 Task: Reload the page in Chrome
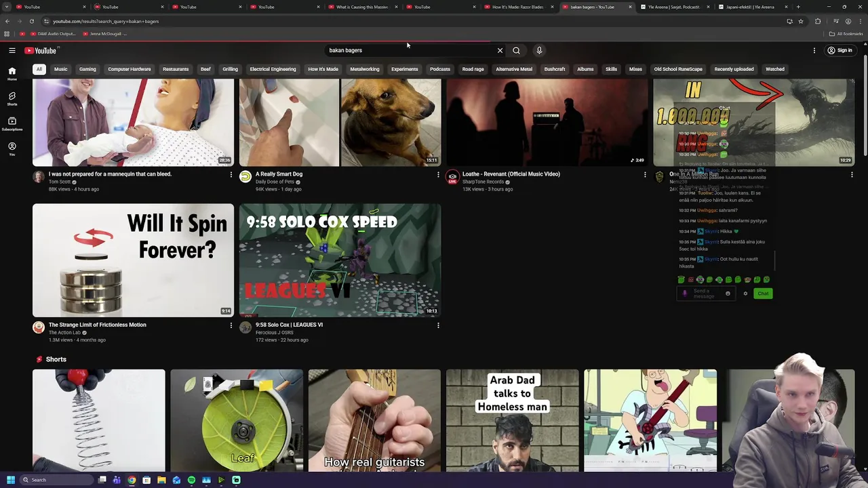coord(31,21)
